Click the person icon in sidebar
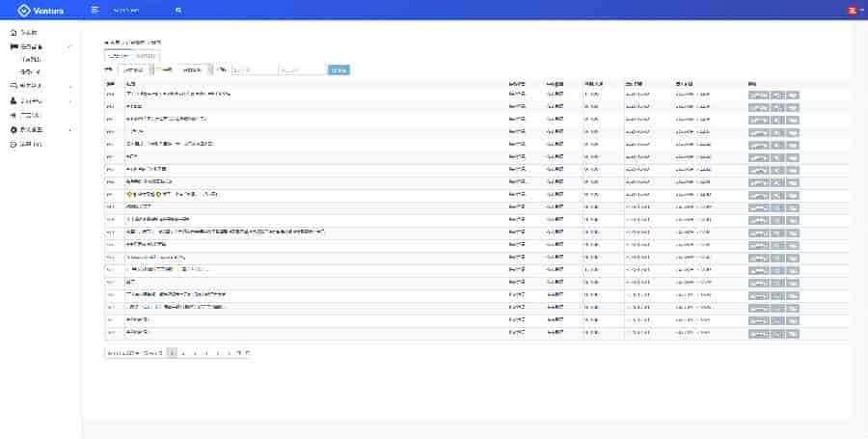868x439 pixels. pyautogui.click(x=14, y=100)
